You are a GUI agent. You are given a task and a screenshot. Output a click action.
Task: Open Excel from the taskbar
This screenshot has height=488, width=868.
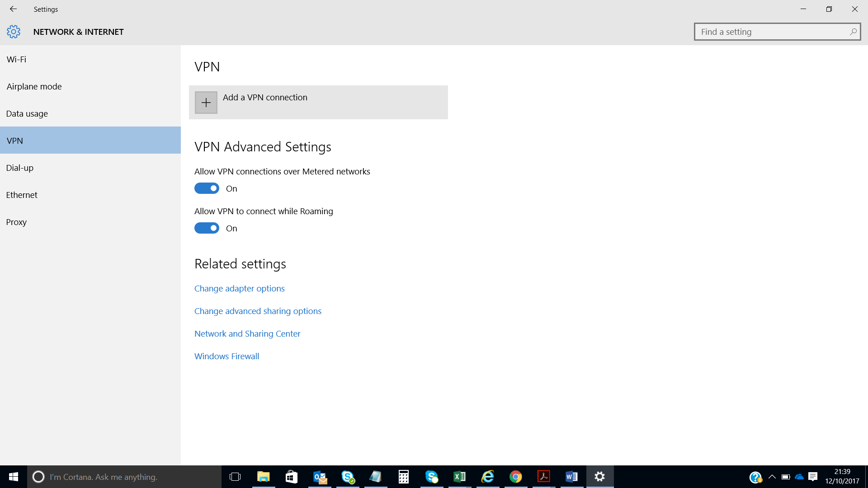click(x=460, y=477)
